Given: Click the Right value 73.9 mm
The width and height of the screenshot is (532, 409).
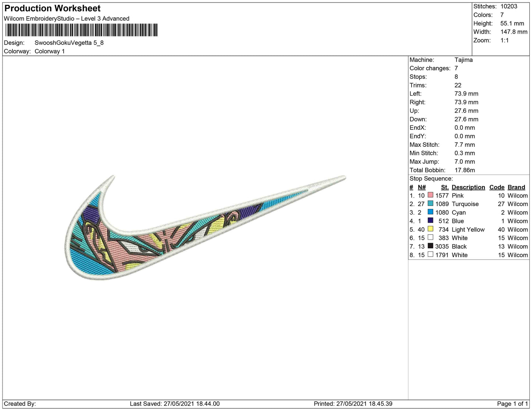Looking at the screenshot, I should coord(466,102).
